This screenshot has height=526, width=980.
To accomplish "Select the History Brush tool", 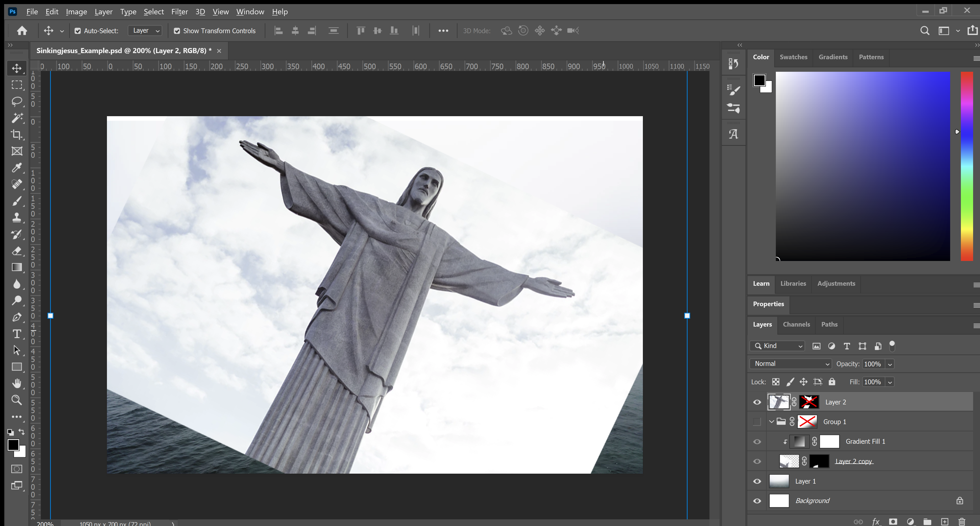I will coord(17,234).
